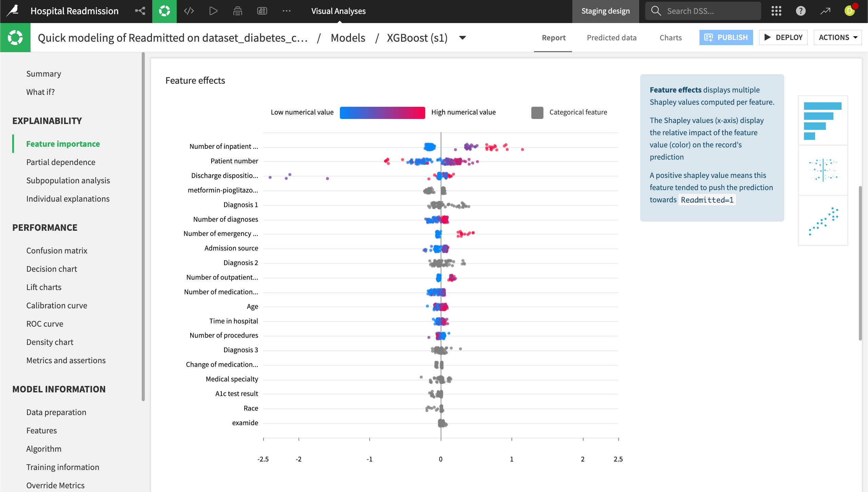Expand the XGBoost (s1) model dropdown

tap(462, 38)
